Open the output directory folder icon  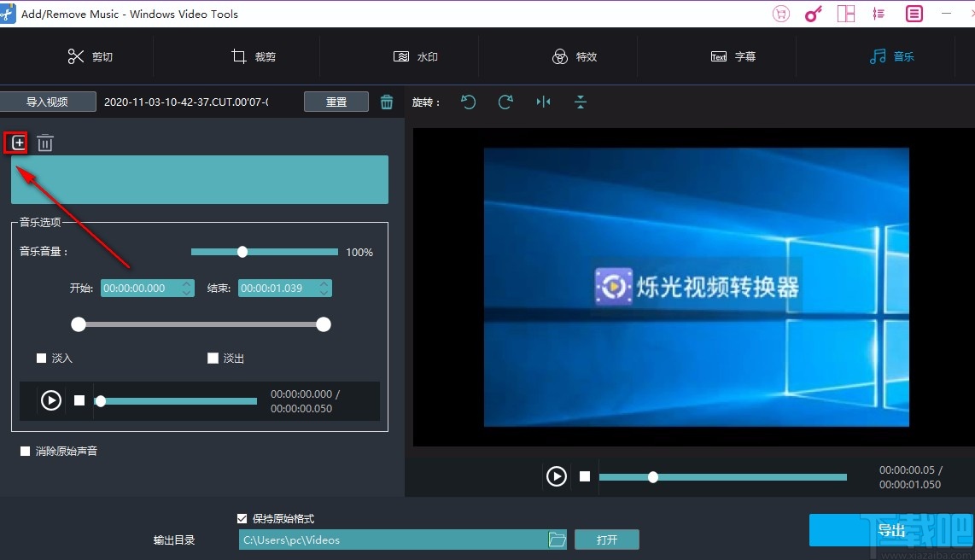(x=558, y=539)
